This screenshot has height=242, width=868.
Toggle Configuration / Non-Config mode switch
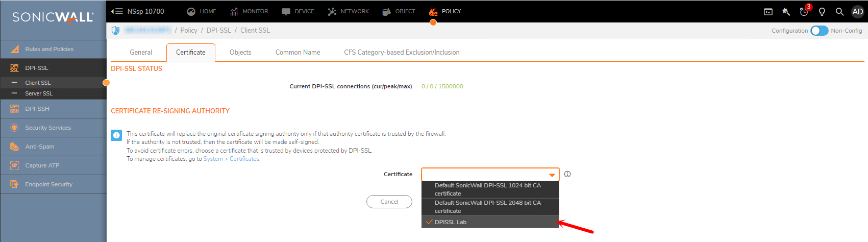click(819, 31)
